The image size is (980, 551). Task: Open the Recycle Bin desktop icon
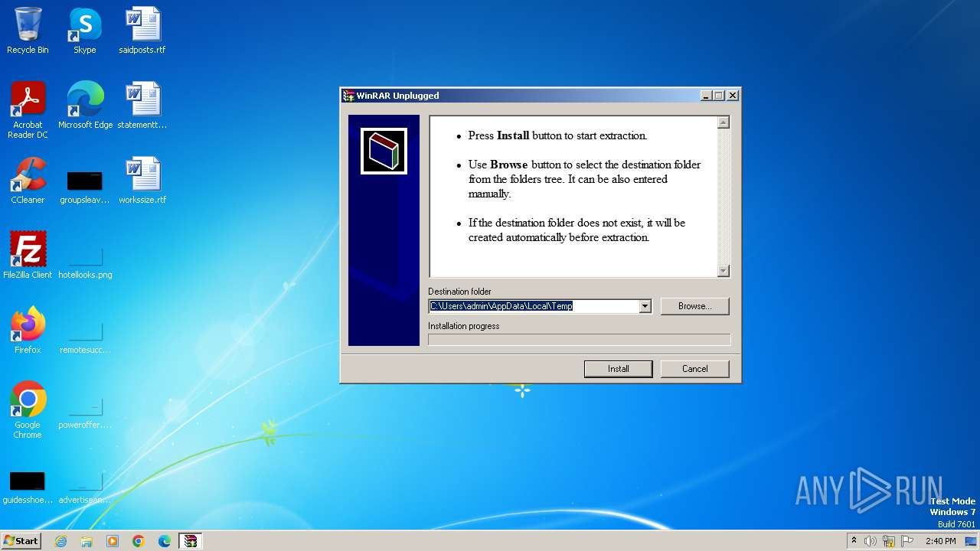[x=28, y=31]
